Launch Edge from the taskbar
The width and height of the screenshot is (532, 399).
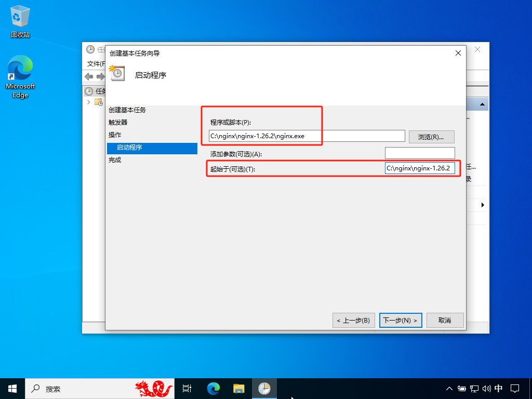213,389
